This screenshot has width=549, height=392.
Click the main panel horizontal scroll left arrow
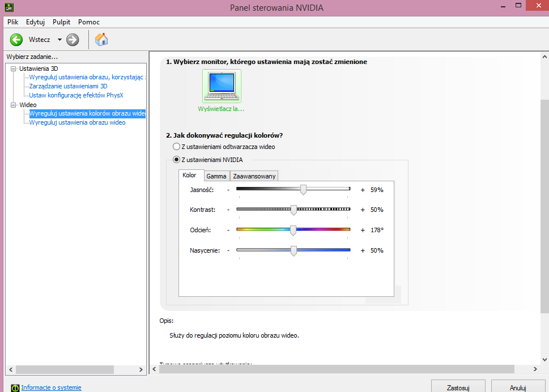click(155, 369)
